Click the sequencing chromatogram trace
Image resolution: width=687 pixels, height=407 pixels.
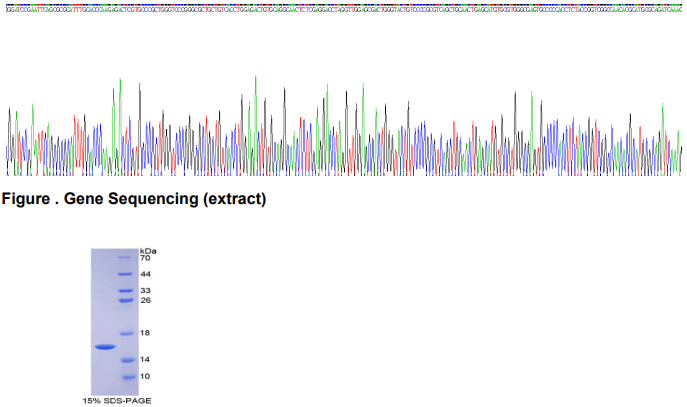(344, 126)
